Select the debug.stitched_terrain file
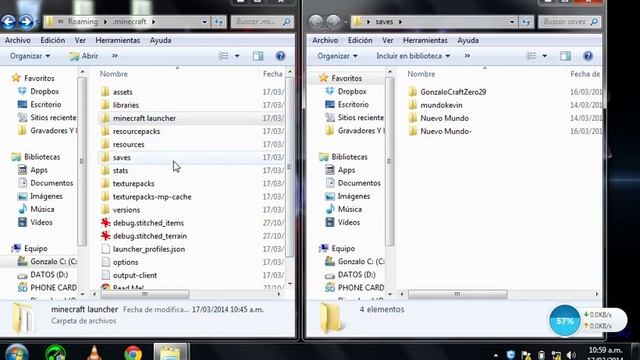640x360 pixels. pyautogui.click(x=150, y=236)
